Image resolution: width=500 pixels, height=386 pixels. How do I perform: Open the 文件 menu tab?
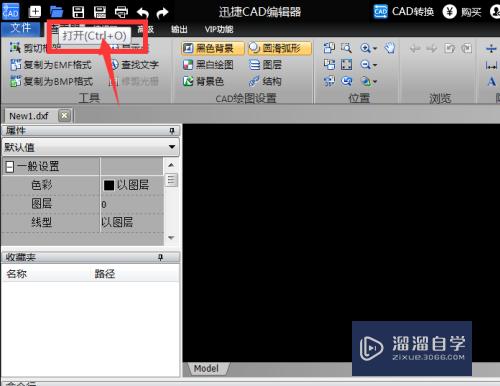click(x=21, y=29)
